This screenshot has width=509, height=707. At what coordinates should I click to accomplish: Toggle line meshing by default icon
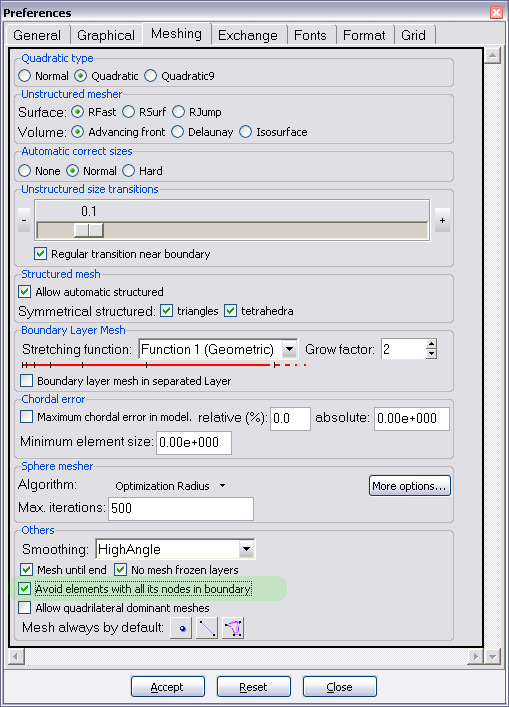207,628
